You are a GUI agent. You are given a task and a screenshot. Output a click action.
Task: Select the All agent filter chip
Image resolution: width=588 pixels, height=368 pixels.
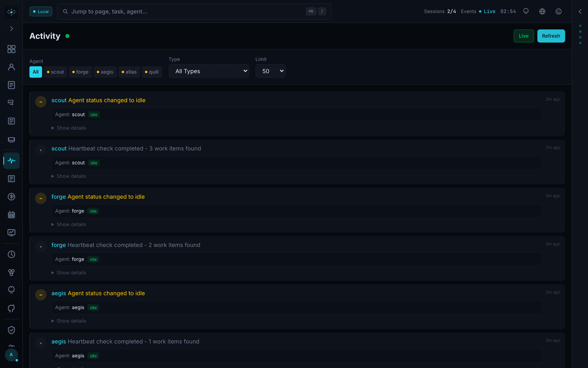click(x=36, y=72)
